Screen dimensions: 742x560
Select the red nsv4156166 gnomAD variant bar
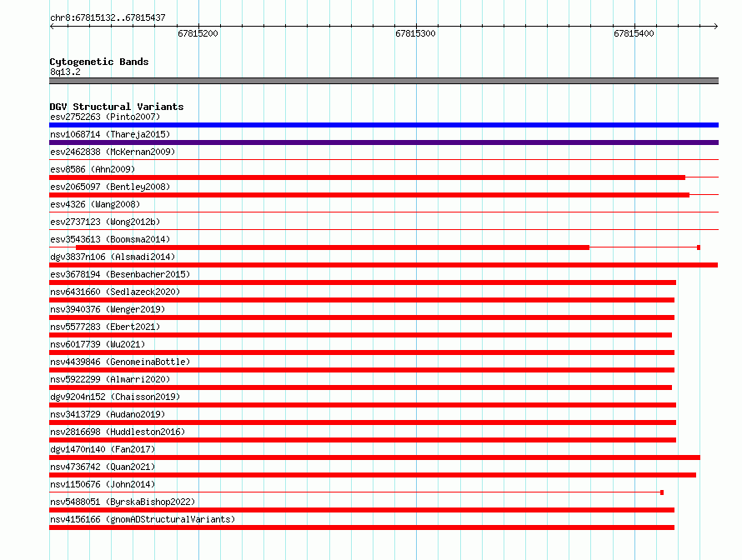(x=362, y=527)
